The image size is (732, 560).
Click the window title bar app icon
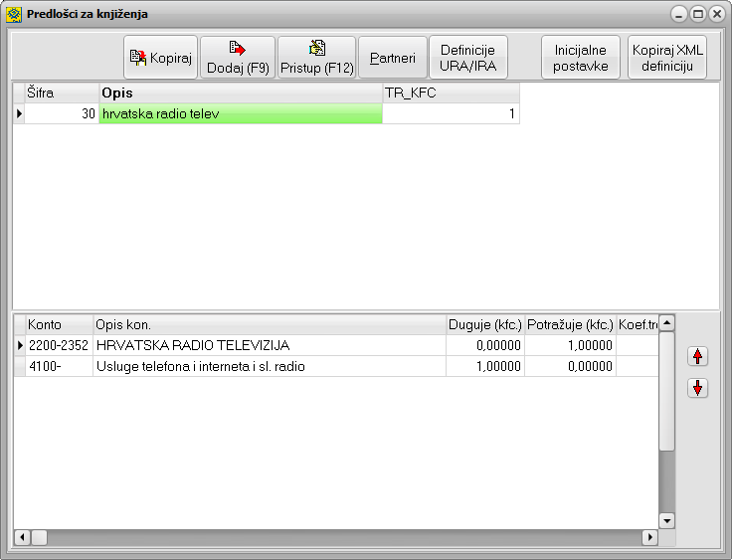[14, 14]
